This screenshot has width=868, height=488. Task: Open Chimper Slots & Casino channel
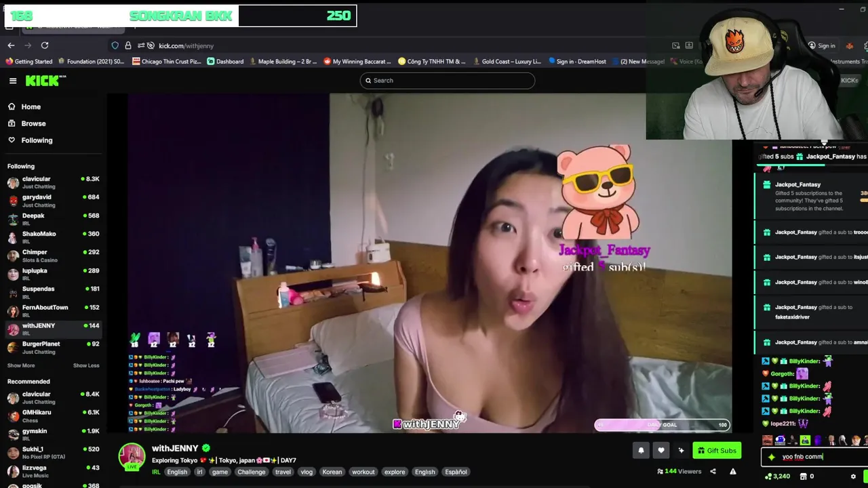click(53, 256)
